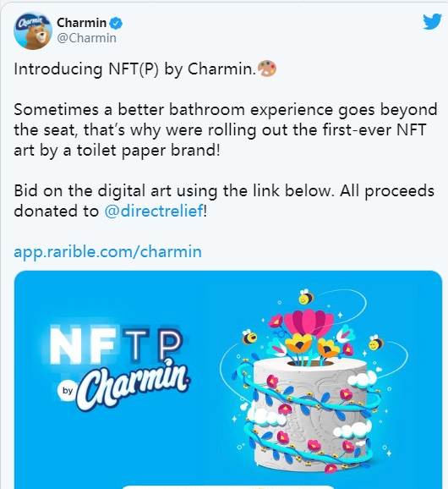Click the Charmin display name
The width and height of the screenshot is (448, 489).
[82, 23]
